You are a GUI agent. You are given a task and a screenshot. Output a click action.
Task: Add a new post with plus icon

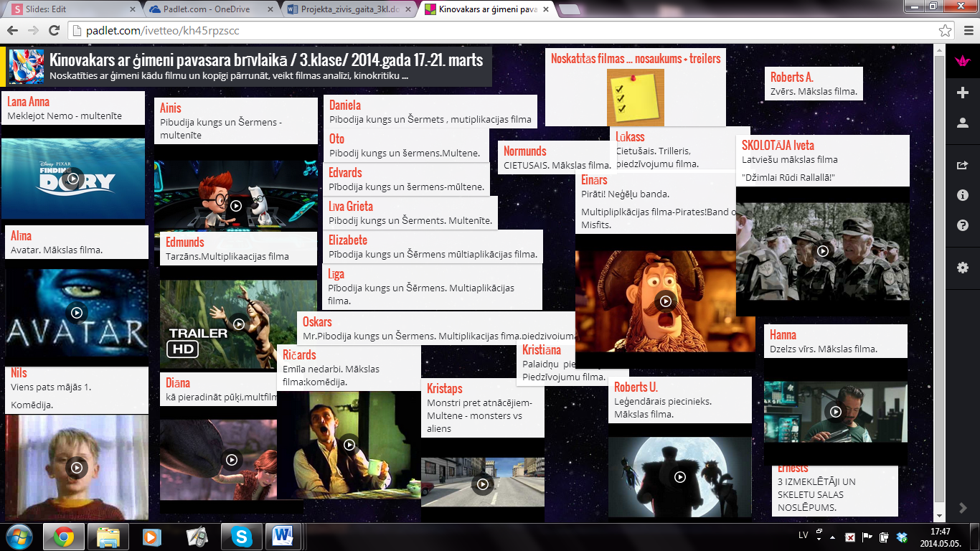pyautogui.click(x=963, y=93)
